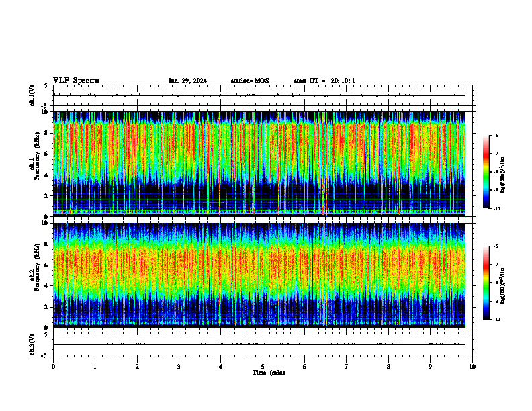
Task: Click the "-6" tick on ch.2 color bar
Action: tap(496, 246)
